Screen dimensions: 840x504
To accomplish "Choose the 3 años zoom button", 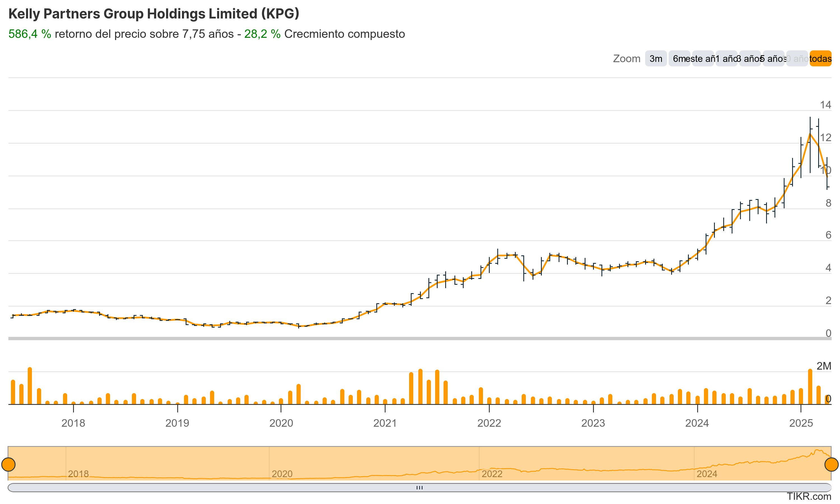I will tap(750, 59).
